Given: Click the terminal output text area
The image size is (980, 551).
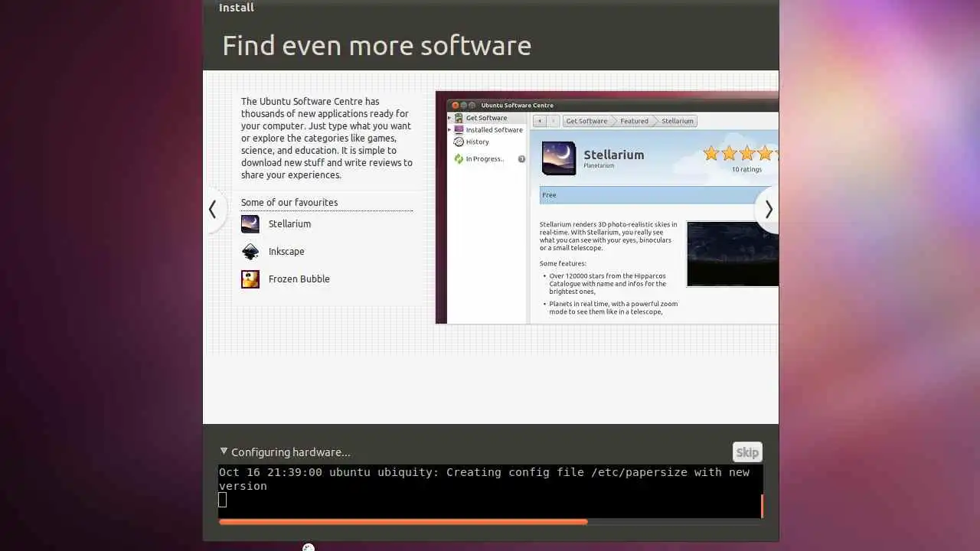Looking at the screenshot, I should [x=488, y=491].
